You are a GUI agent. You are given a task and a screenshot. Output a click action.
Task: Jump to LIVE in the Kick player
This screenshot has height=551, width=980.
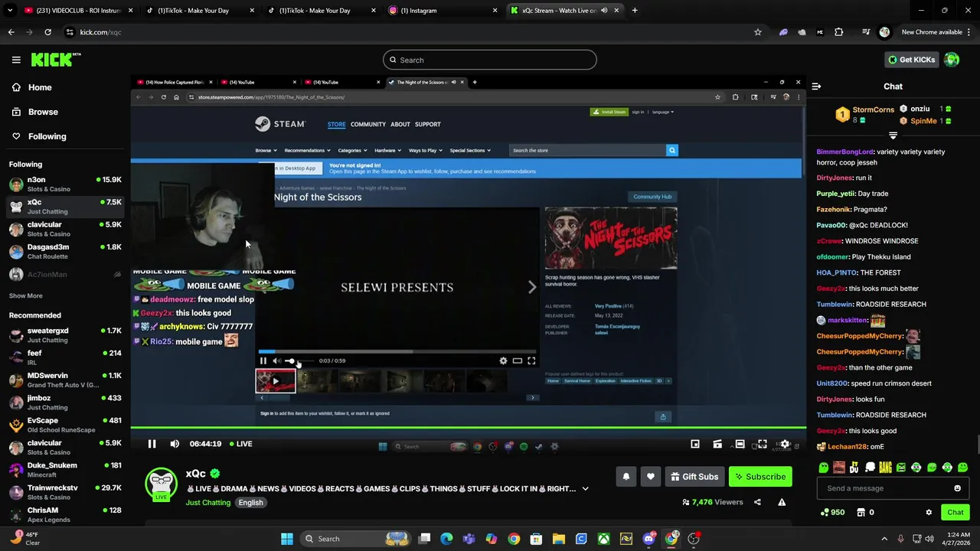240,444
